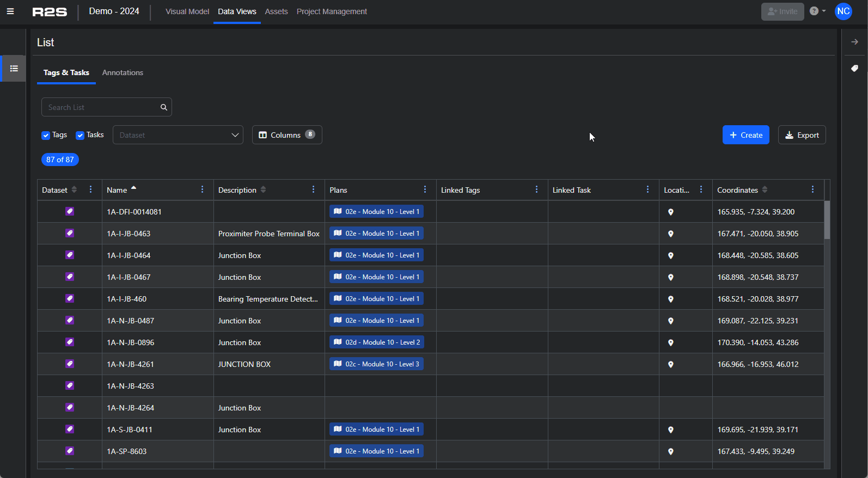Go to Project Management tab
The width and height of the screenshot is (868, 478).
332,11
